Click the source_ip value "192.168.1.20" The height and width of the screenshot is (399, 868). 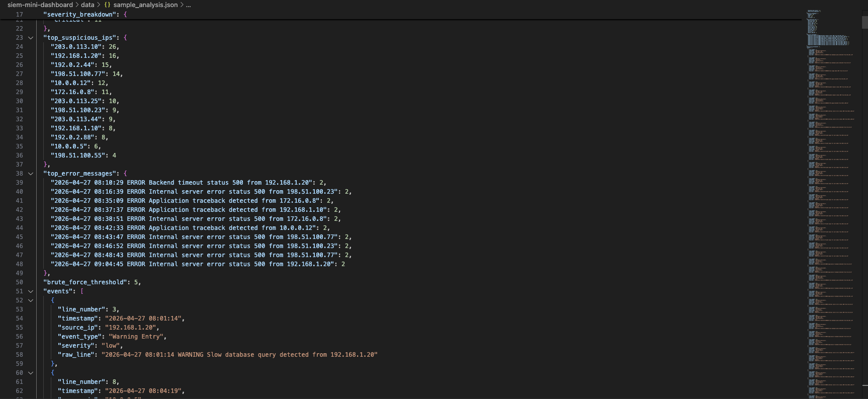(131, 328)
